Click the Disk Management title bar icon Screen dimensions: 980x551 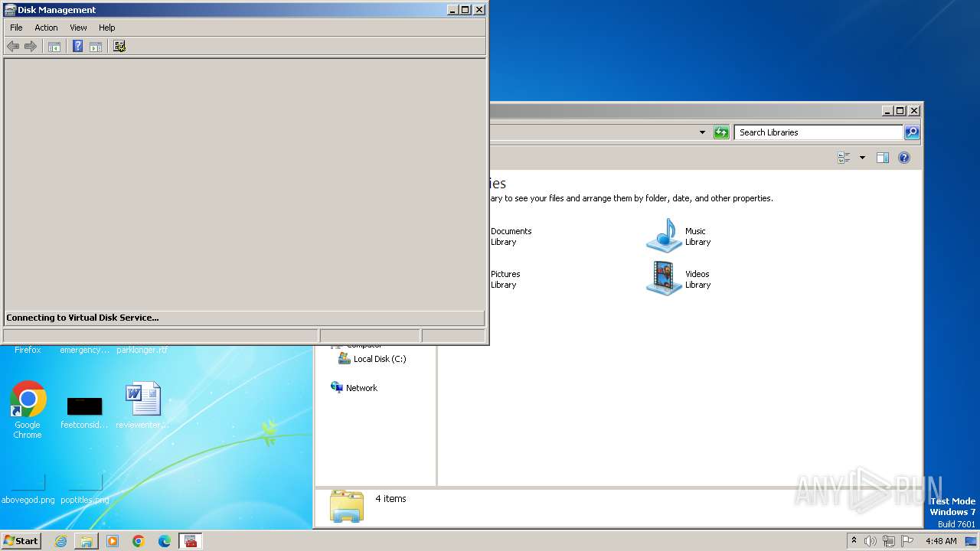tap(10, 10)
